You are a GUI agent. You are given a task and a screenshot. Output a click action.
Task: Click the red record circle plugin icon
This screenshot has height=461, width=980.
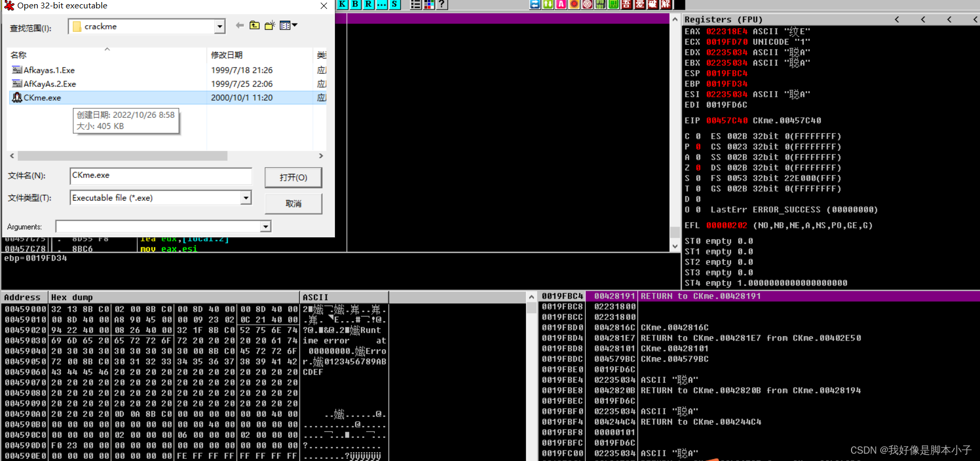pyautogui.click(x=574, y=4)
